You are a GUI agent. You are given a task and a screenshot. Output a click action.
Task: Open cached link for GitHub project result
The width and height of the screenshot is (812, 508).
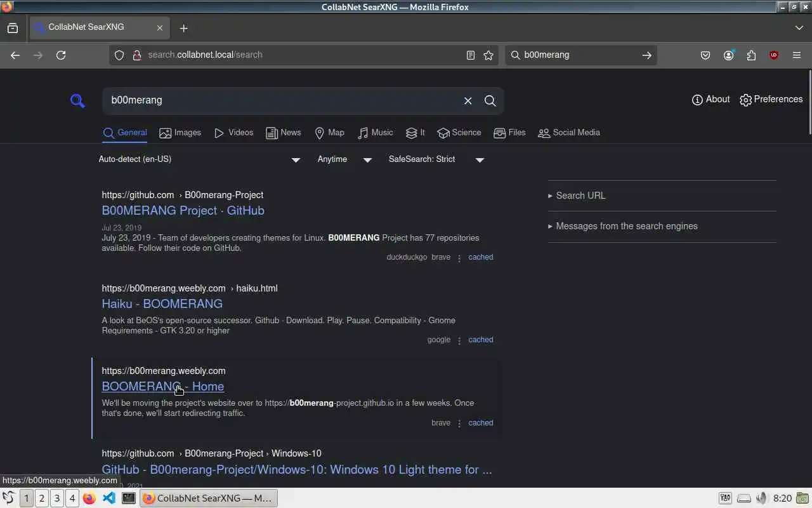click(480, 257)
